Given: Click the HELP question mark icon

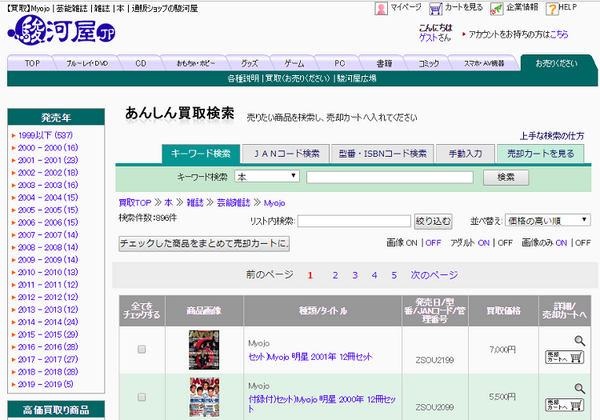Looking at the screenshot, I should [x=552, y=9].
